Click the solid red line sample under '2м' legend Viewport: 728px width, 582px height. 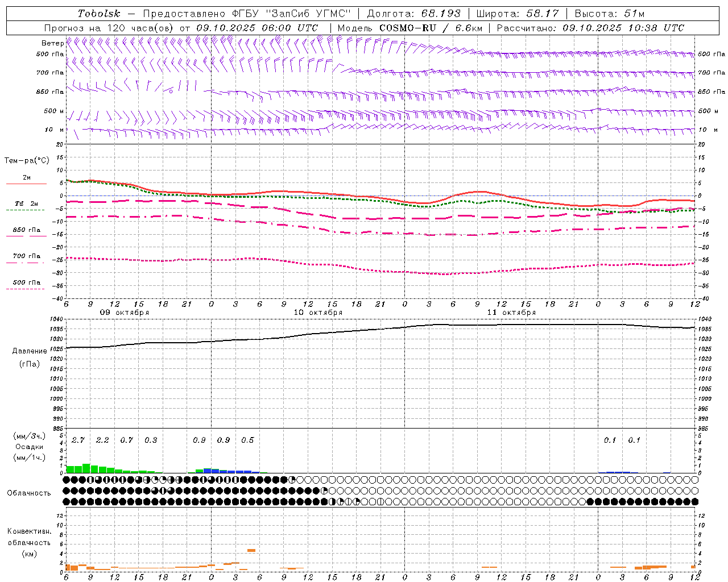pyautogui.click(x=26, y=184)
